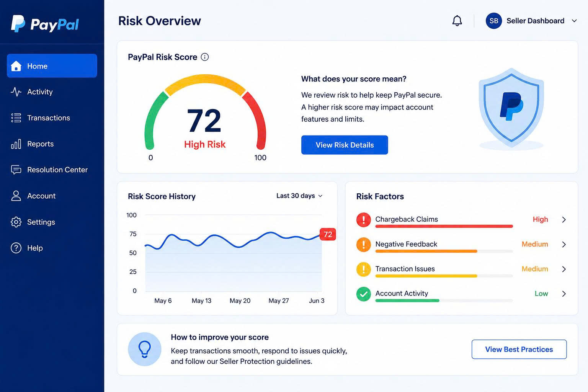Expand Account Activity row chevron
The height and width of the screenshot is (392, 588).
564,294
